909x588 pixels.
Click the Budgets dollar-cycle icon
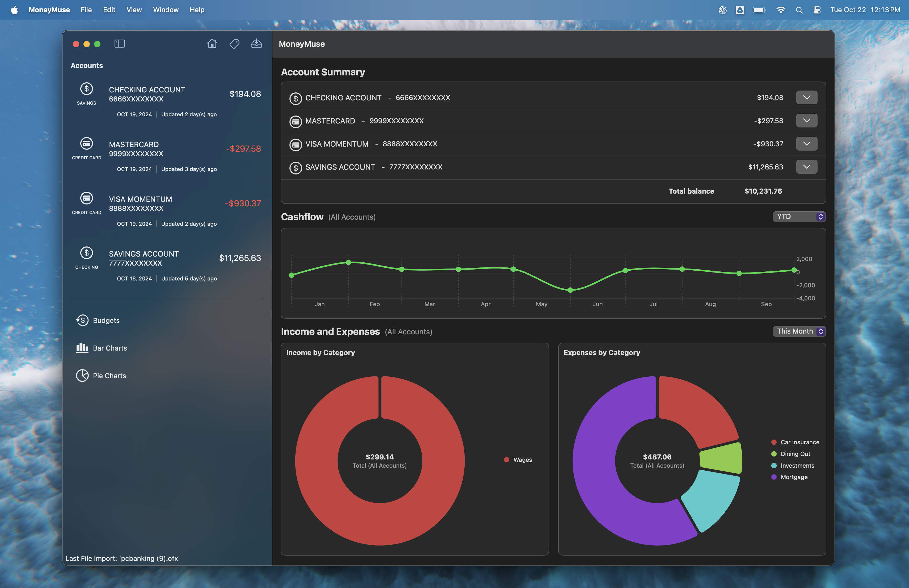[82, 320]
